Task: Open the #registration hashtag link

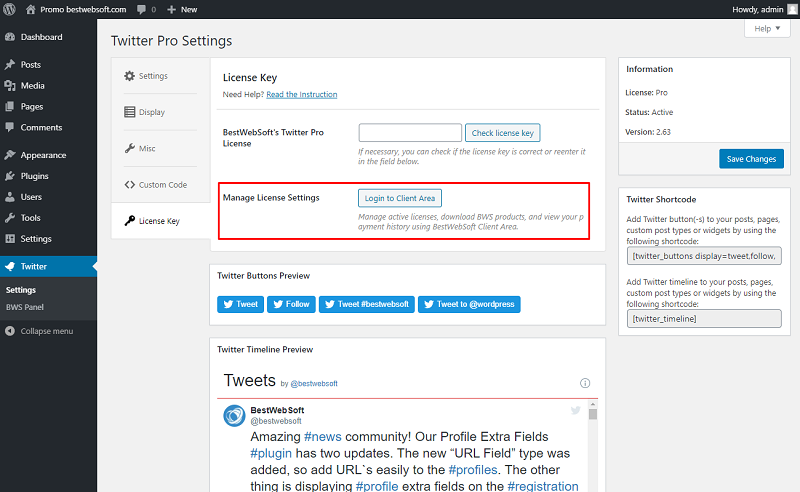Action: tap(543, 486)
